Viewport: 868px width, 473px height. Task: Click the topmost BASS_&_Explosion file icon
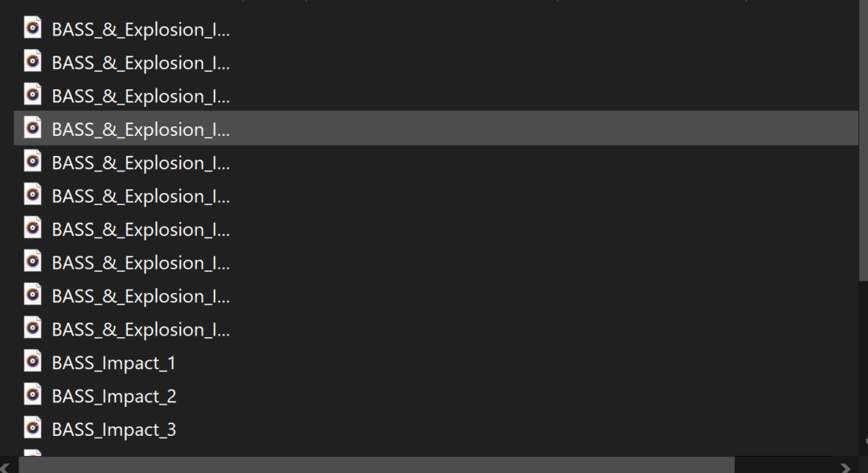point(32,27)
